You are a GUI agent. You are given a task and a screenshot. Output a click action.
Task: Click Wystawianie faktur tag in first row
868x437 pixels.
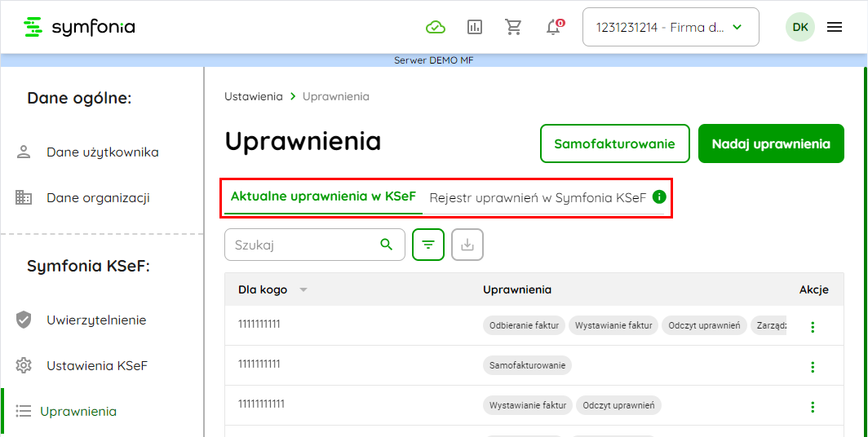pos(613,326)
